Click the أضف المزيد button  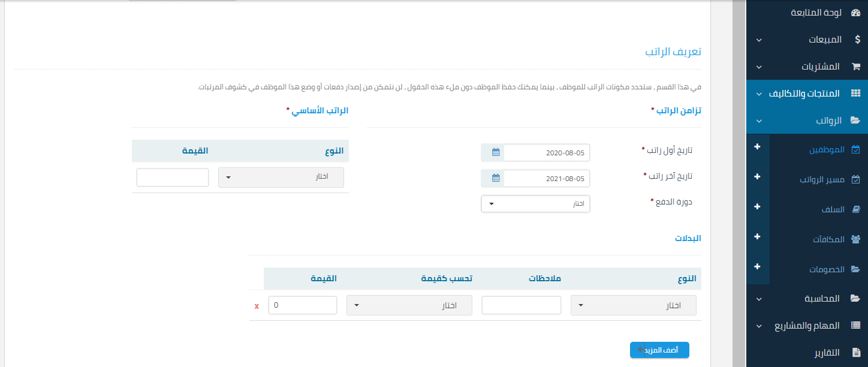(x=659, y=350)
